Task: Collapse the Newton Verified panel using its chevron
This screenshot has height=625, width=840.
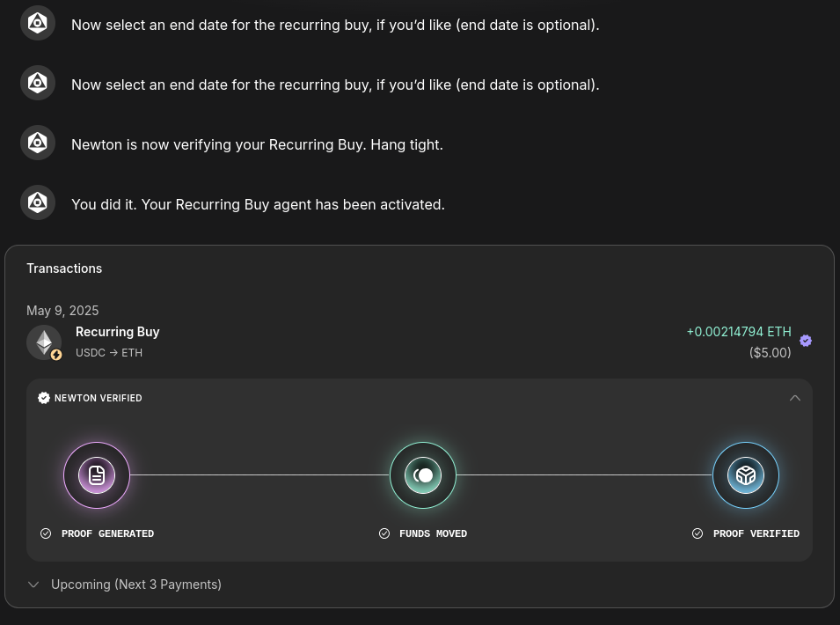Action: (x=795, y=397)
